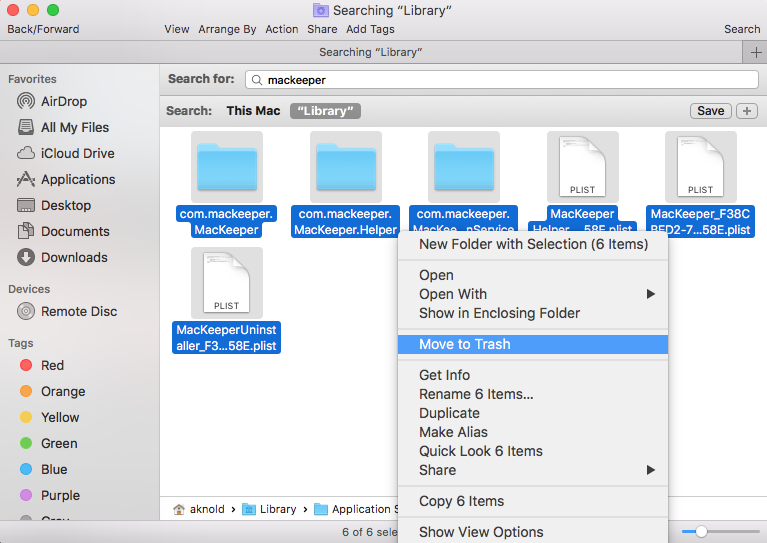The width and height of the screenshot is (767, 543).
Task: Click the Favorites sidebar heading
Action: [x=32, y=79]
